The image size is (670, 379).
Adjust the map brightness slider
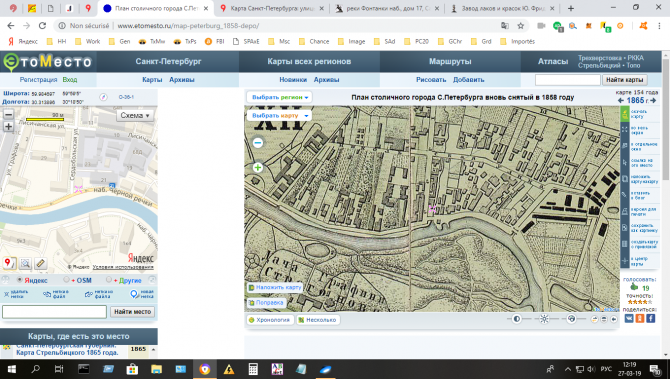[x=544, y=319]
